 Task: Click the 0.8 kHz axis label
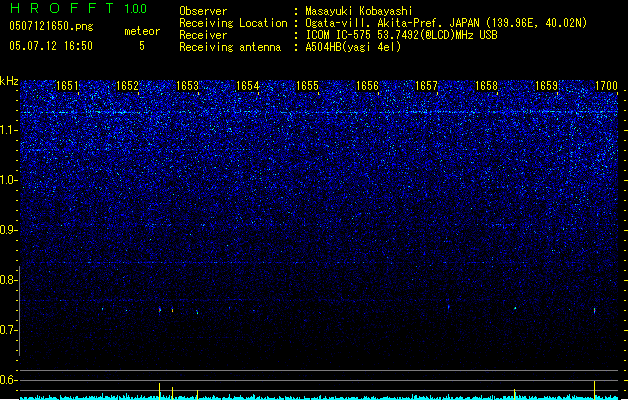point(8,280)
